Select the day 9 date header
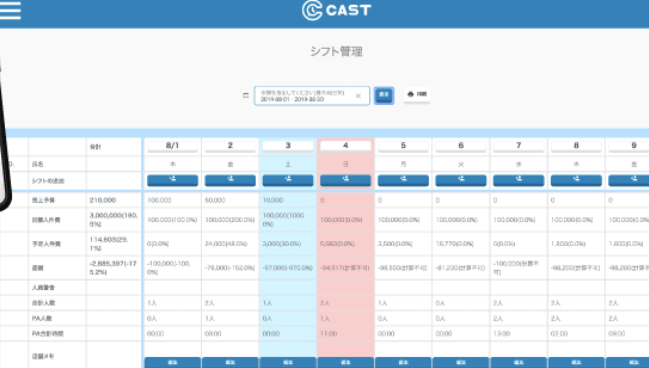The height and width of the screenshot is (368, 649). (629, 146)
